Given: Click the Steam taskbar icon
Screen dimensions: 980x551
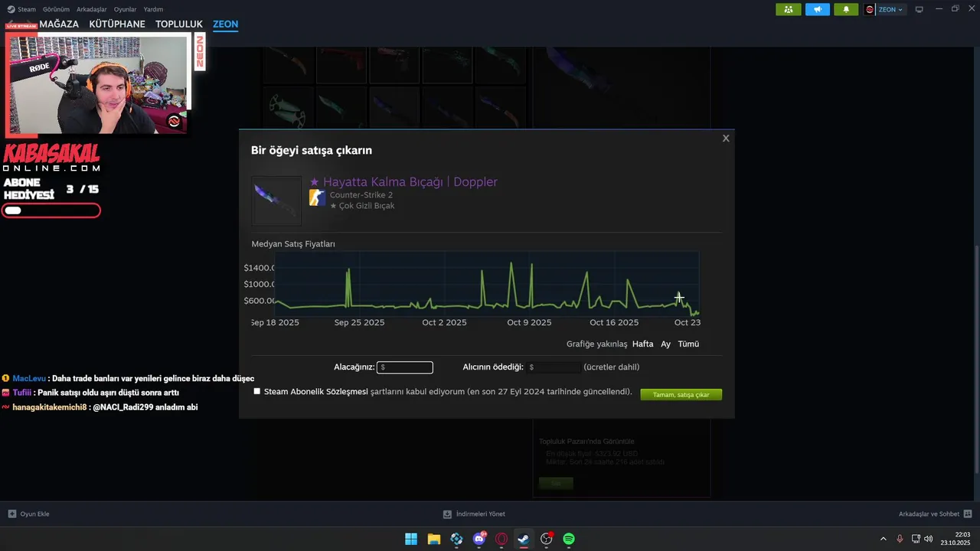Looking at the screenshot, I should 524,539.
